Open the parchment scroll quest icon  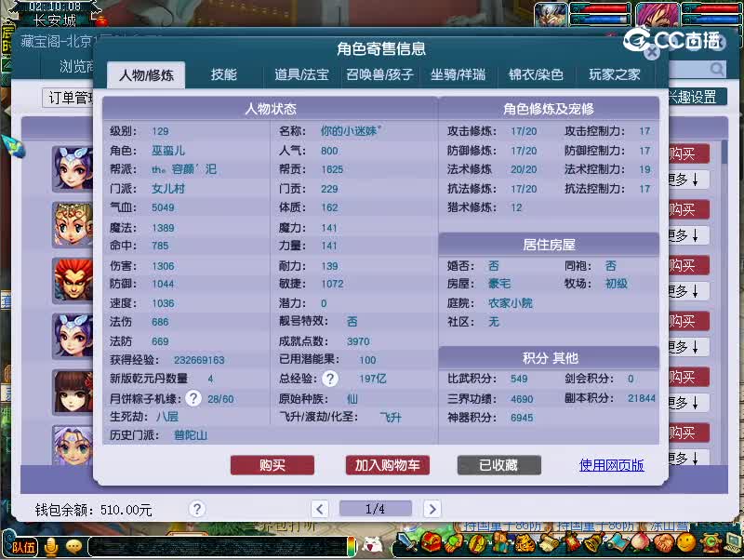[548, 544]
